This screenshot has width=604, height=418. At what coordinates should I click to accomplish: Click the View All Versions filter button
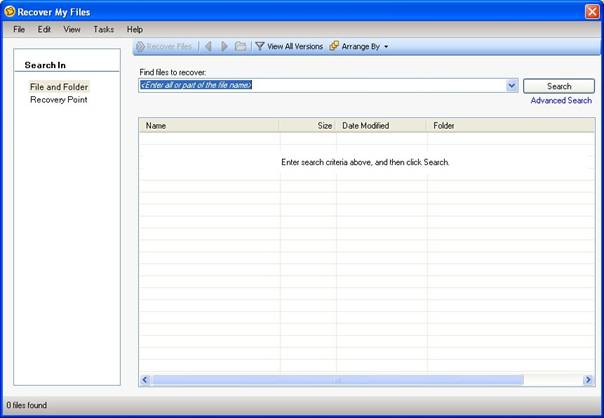pyautogui.click(x=289, y=47)
